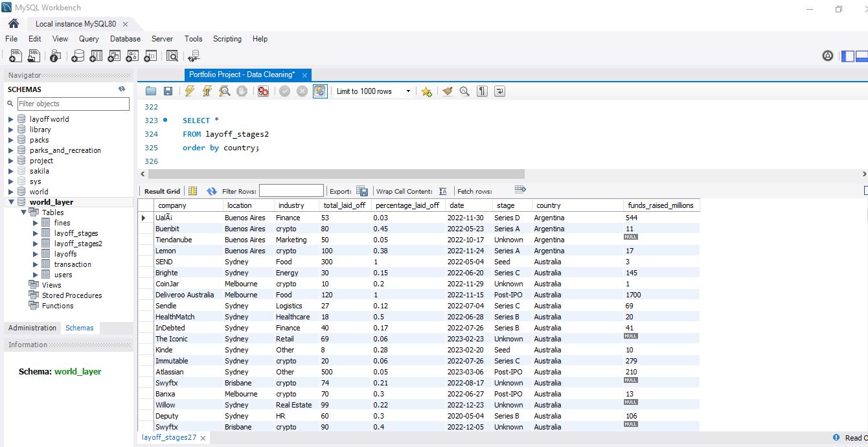Open the Query menu
Viewport: 868px width, 447px height.
89,39
